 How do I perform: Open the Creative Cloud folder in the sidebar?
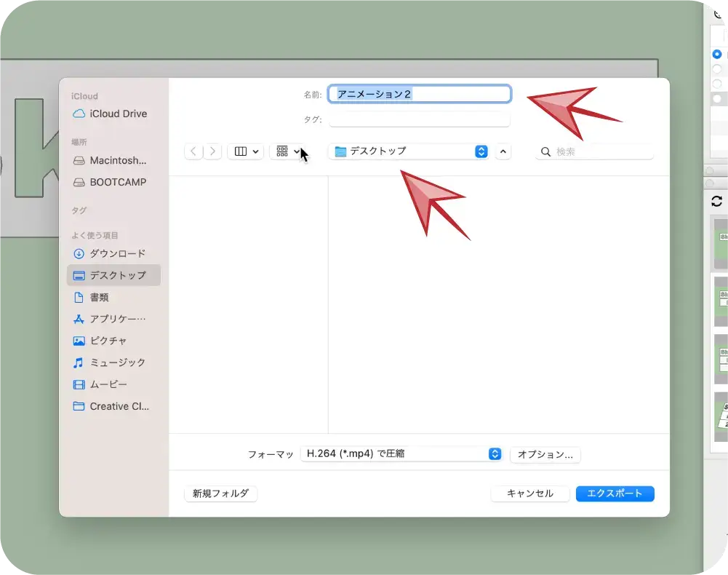(119, 406)
